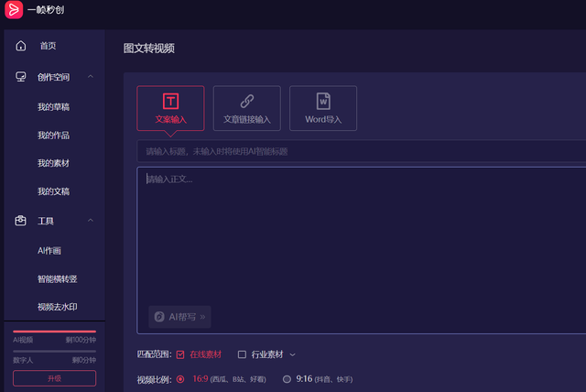This screenshot has width=586, height=392.
Task: Expand the 行业素材 dropdown arrow
Action: coord(293,354)
